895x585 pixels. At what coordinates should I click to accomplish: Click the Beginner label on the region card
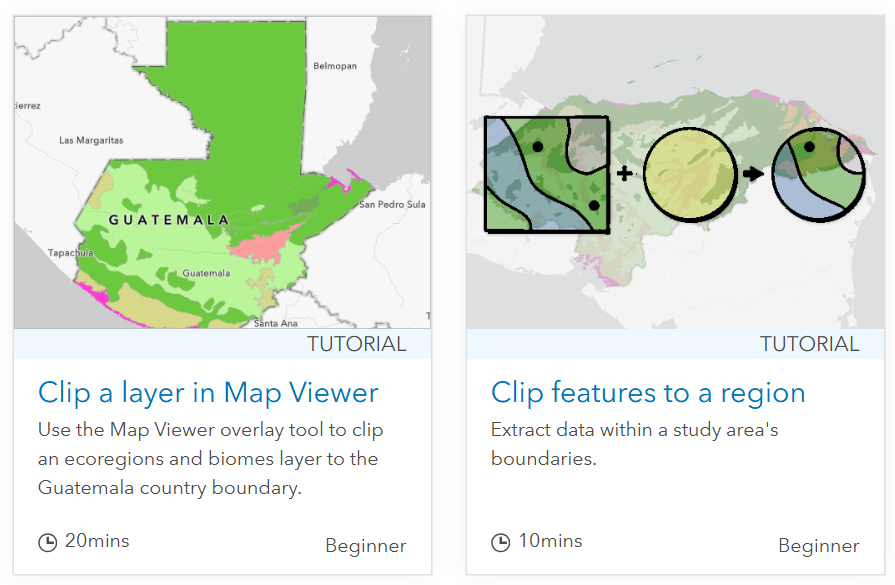click(819, 546)
